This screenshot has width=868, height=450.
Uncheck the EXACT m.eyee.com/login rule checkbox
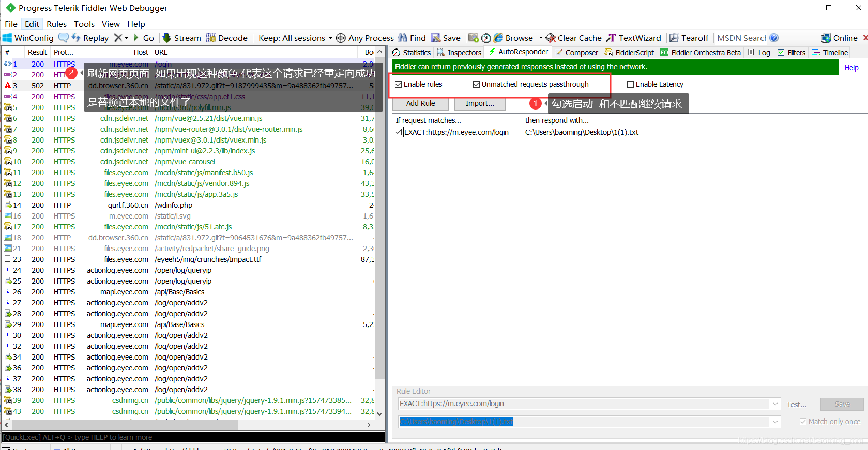(398, 132)
